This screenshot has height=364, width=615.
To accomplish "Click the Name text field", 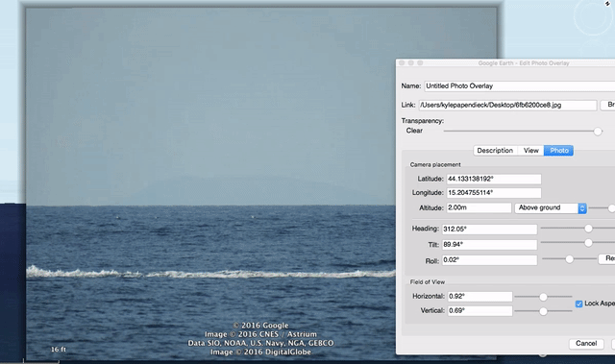I will pyautogui.click(x=519, y=86).
